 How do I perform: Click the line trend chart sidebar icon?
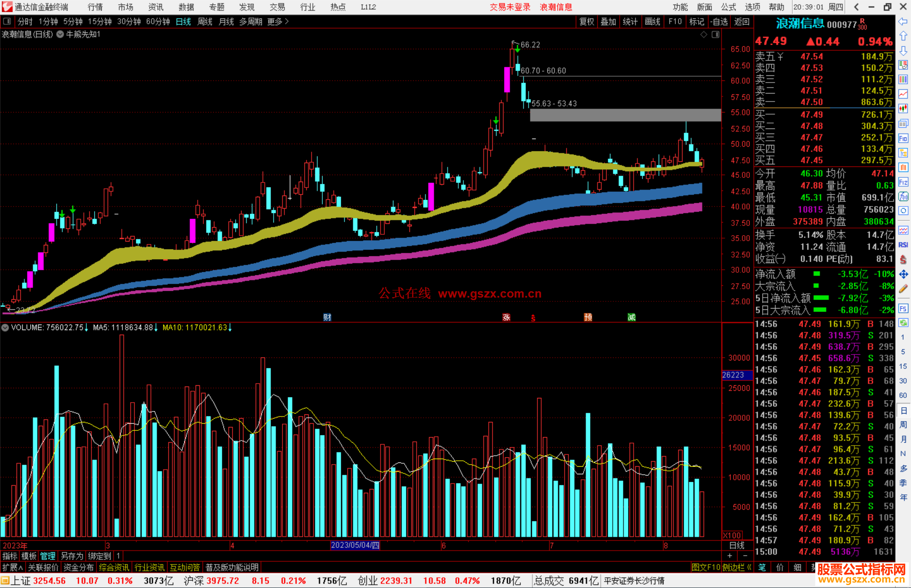click(x=903, y=94)
